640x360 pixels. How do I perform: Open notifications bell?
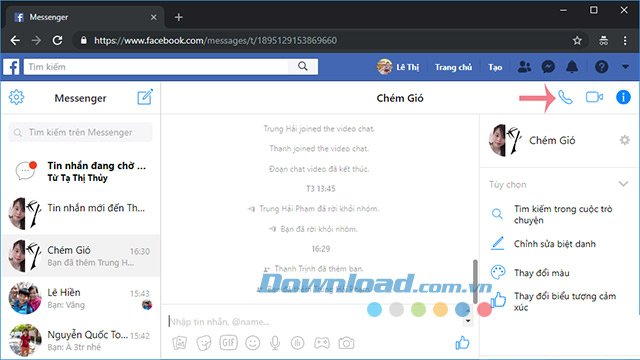point(572,67)
